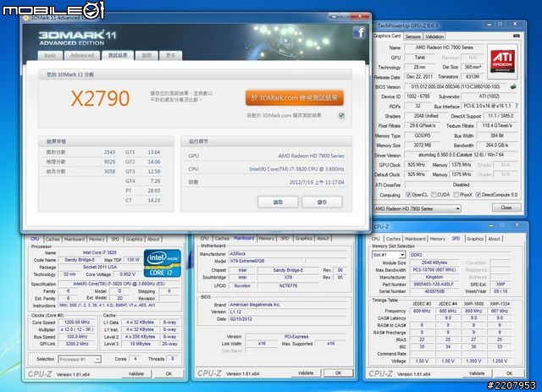Click Validate in the middle CPU-Z window
The height and width of the screenshot is (392, 542).
point(306,373)
